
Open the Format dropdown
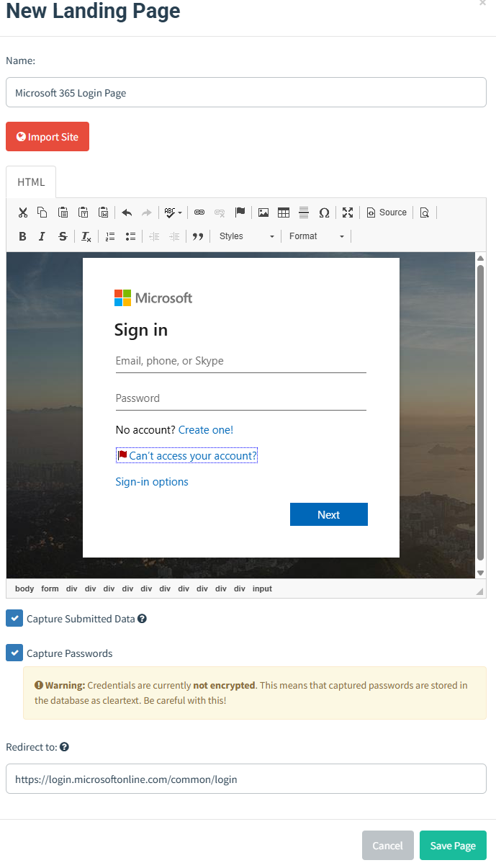pos(316,236)
